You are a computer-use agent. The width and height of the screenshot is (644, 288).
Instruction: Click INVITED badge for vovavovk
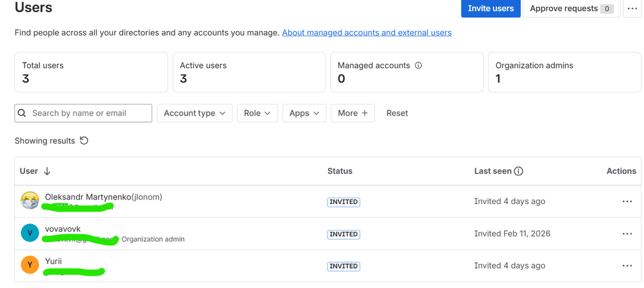pyautogui.click(x=344, y=234)
